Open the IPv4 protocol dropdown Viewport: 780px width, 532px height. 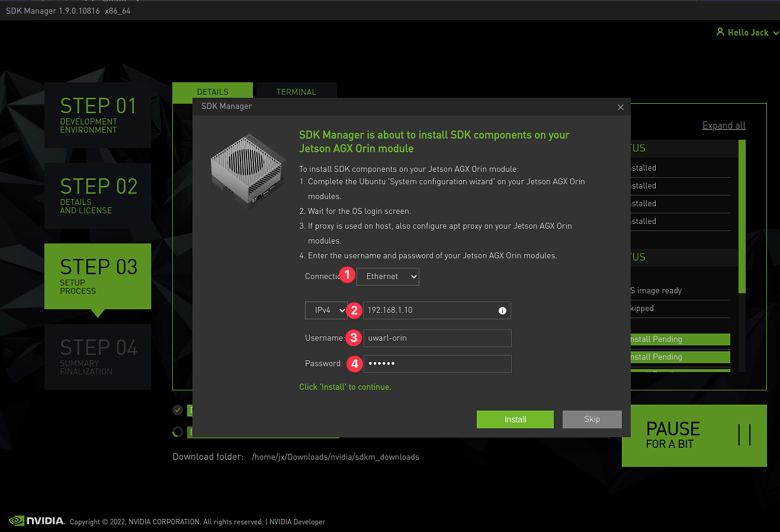click(x=326, y=310)
